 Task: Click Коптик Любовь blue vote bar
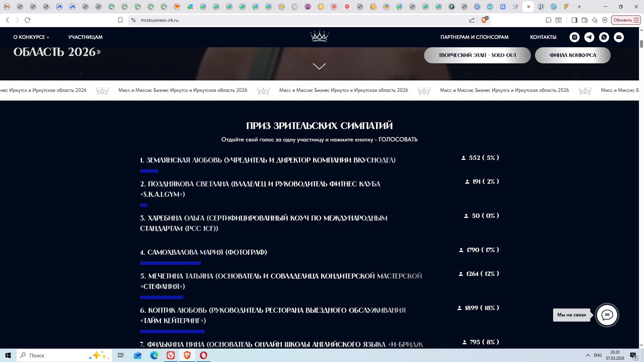coord(172,331)
